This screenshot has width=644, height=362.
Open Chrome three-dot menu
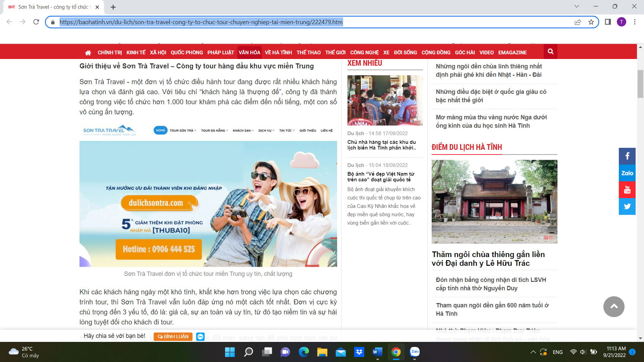(635, 22)
